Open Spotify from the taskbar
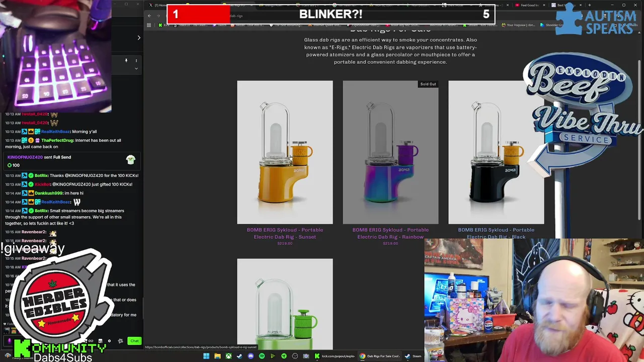 pyautogui.click(x=262, y=356)
